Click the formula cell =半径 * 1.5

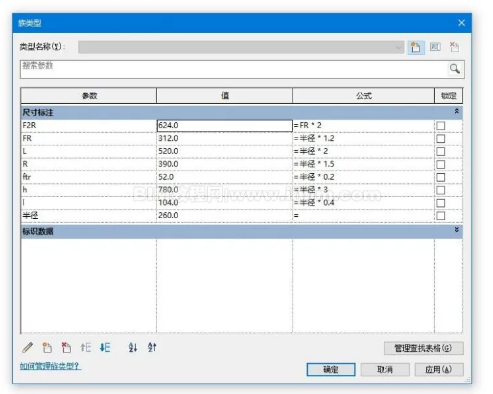364,164
